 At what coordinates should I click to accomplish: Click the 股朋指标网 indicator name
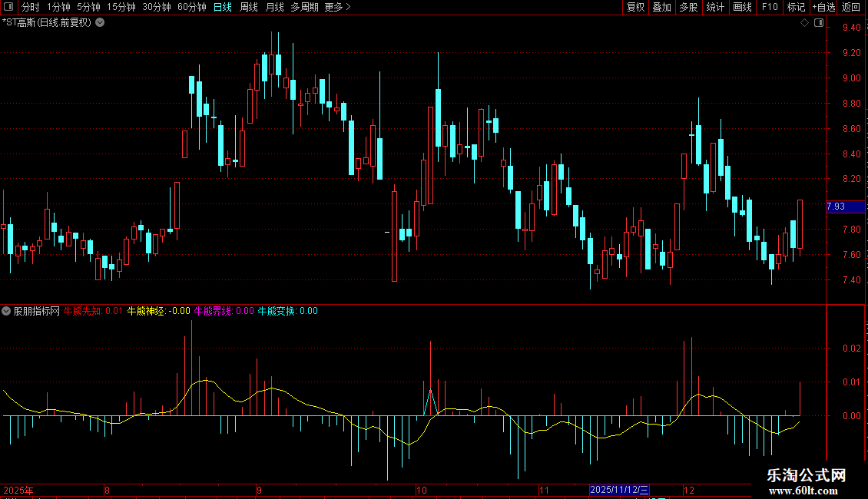coord(37,311)
